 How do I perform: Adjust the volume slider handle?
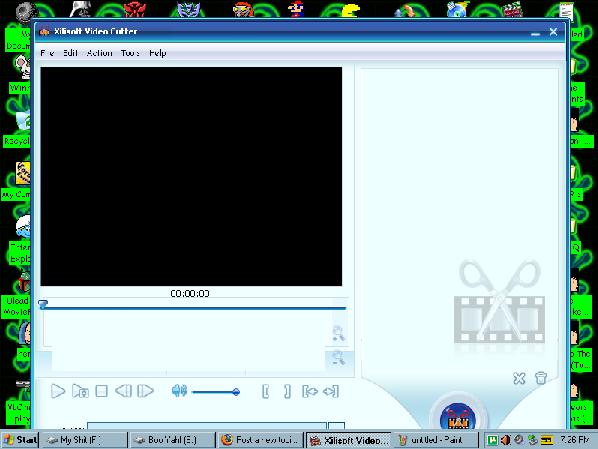pos(236,392)
